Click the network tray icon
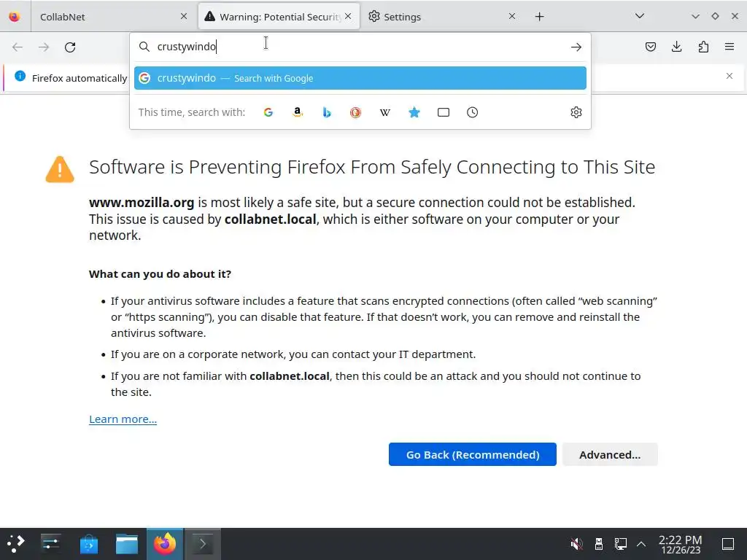Screen dimensions: 747x560 click(620, 544)
